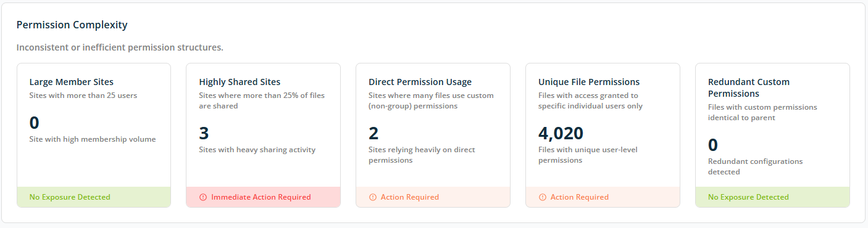Open the Large Member Sites card title
This screenshot has width=868, height=228.
pyautogui.click(x=72, y=82)
